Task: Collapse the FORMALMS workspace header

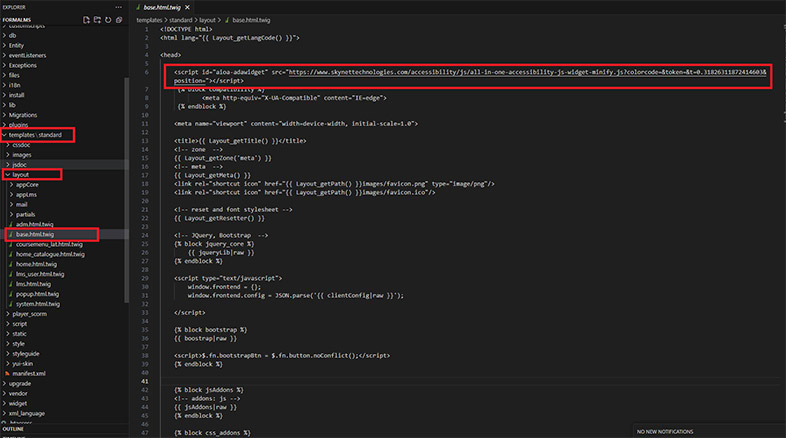Action: (x=17, y=20)
